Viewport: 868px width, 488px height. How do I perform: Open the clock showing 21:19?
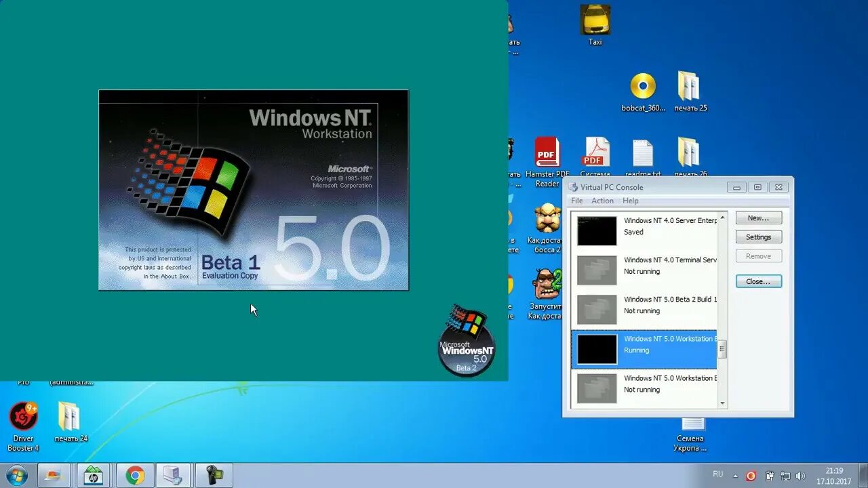pos(834,476)
